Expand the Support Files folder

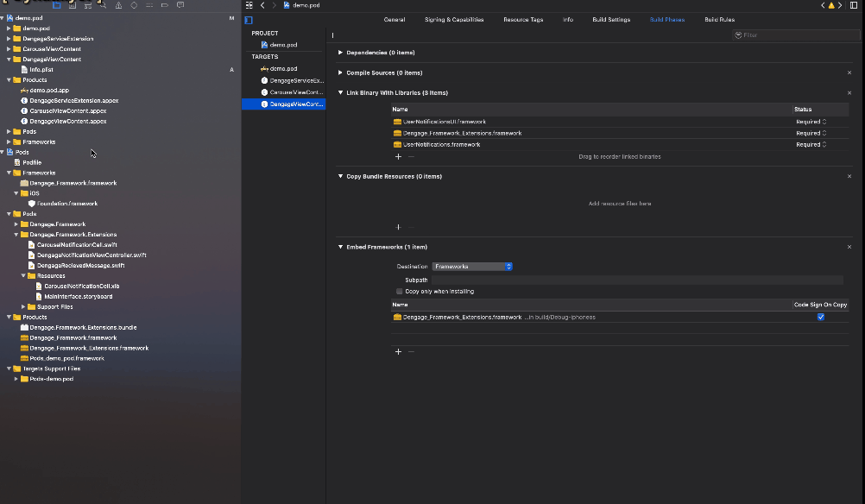tap(23, 307)
